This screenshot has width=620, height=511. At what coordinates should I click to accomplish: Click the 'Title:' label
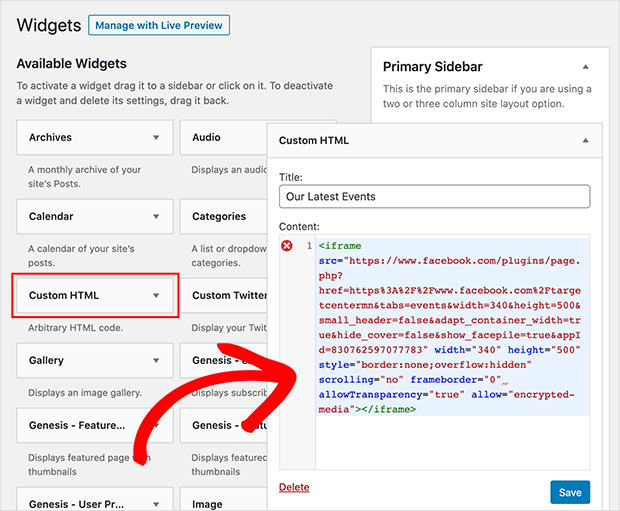(291, 177)
